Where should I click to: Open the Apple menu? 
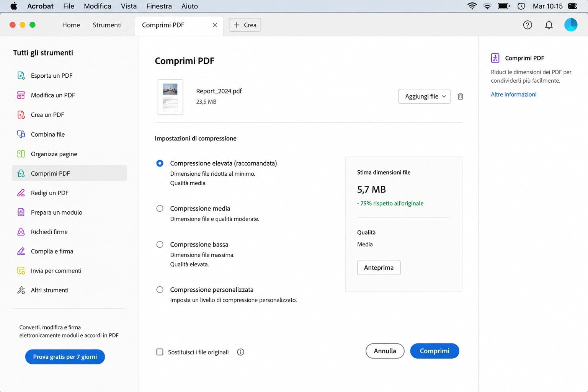14,6
